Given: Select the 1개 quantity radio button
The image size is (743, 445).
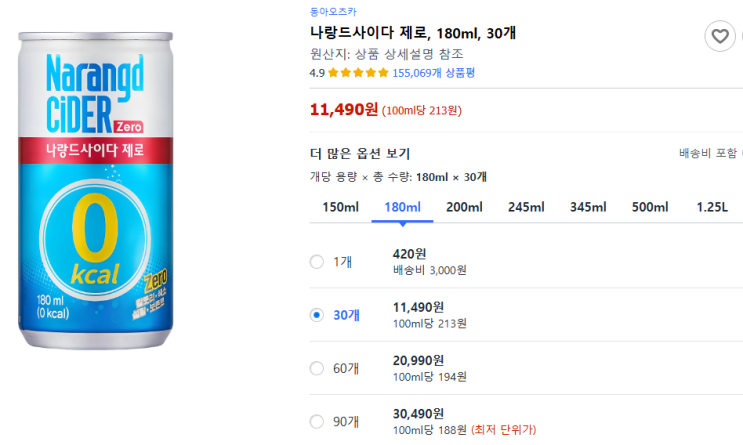Looking at the screenshot, I should tap(317, 262).
